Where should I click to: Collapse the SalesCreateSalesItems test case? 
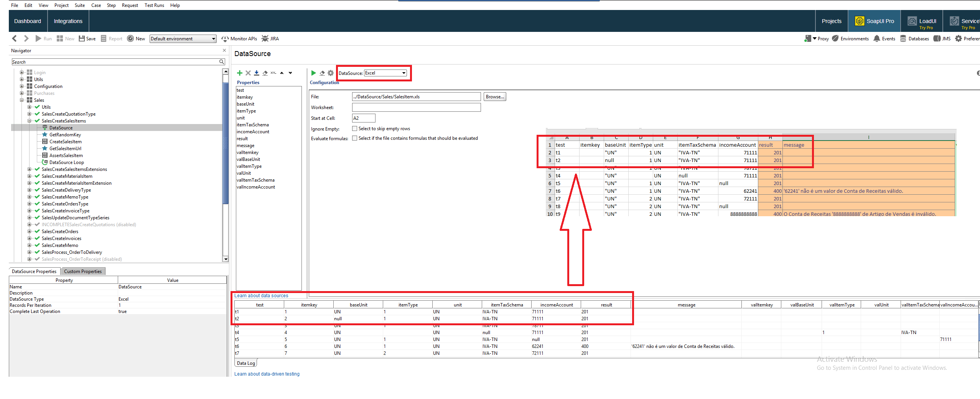30,121
